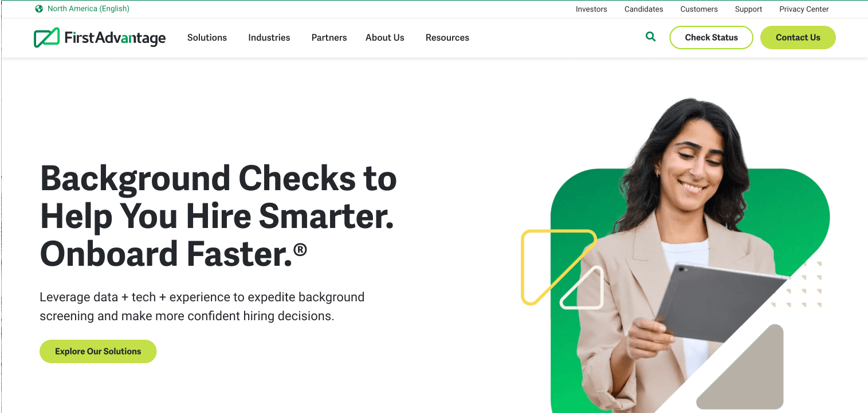Open the North America (English) region selector

[x=83, y=9]
